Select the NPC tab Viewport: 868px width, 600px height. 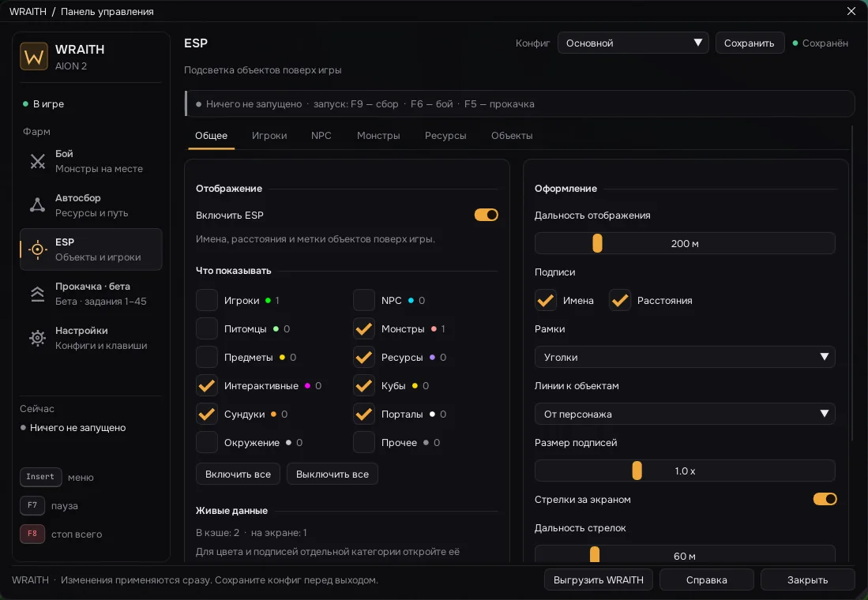[321, 136]
